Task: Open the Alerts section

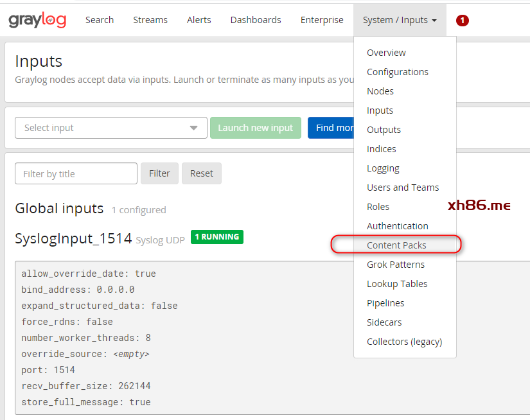Action: pos(199,20)
